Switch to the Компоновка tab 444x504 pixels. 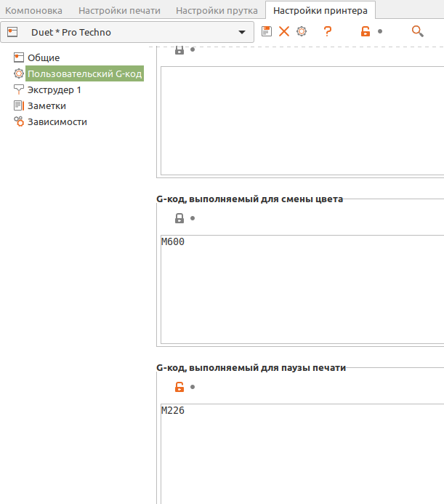click(34, 10)
